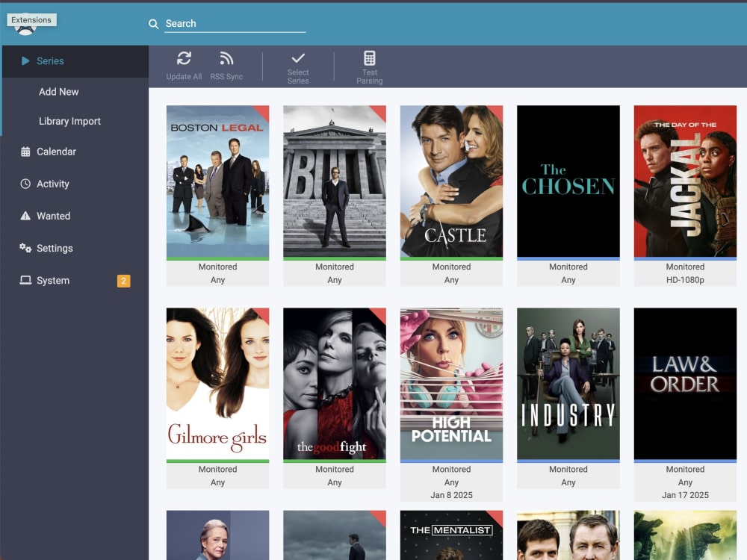The image size is (747, 560).
Task: Open the High Potential poster
Action: tap(452, 383)
